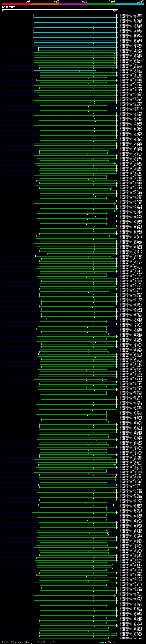
Task: Select the UniRef100_B5RW56 label
Action: tap(131, 77)
